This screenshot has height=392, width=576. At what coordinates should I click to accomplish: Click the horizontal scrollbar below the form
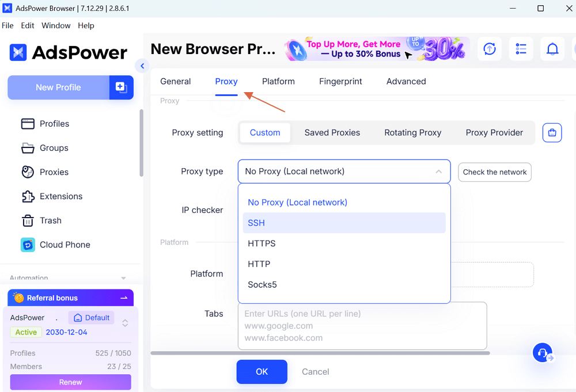[320, 353]
